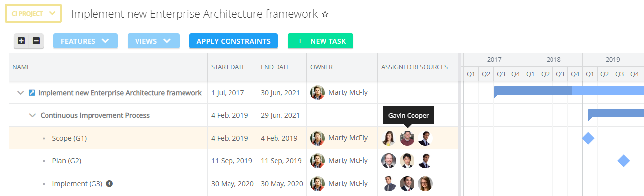Open the project link icon before root task name
The height and width of the screenshot is (196, 644).
coord(32,92)
